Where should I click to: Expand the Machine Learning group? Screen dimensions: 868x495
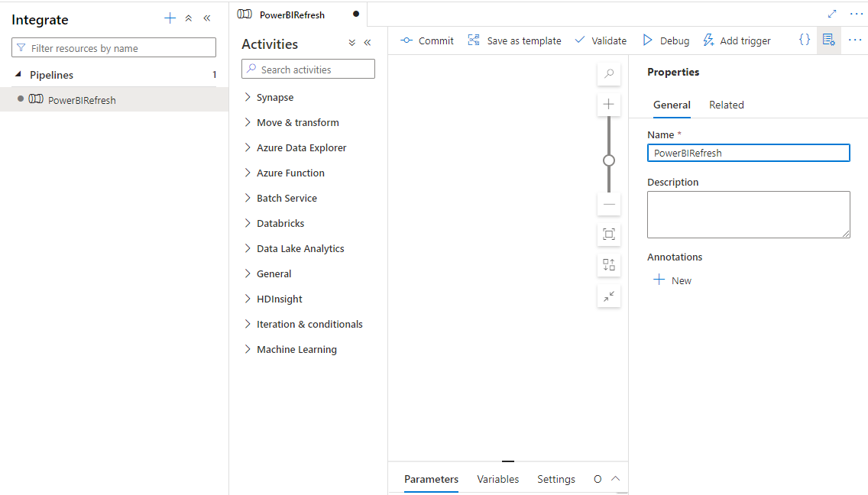248,349
